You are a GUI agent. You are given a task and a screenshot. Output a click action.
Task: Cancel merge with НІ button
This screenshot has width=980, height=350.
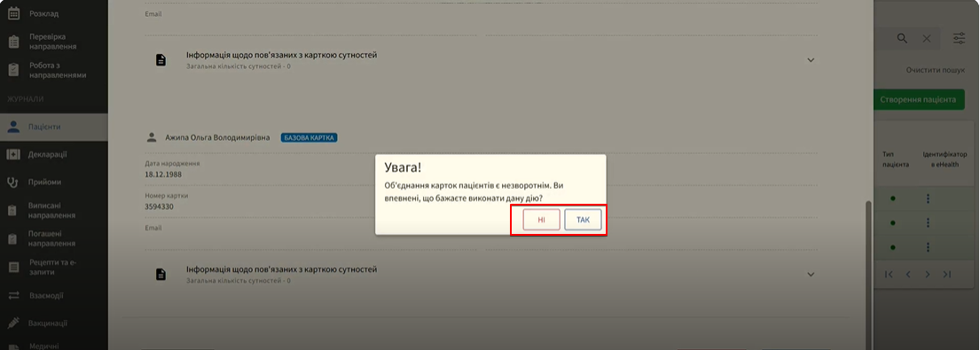coord(541,220)
